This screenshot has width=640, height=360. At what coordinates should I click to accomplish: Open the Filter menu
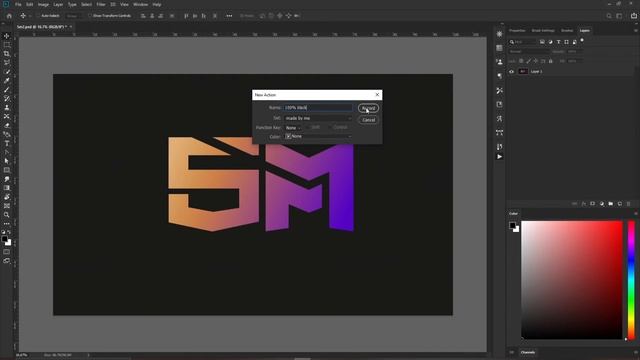coord(101,4)
